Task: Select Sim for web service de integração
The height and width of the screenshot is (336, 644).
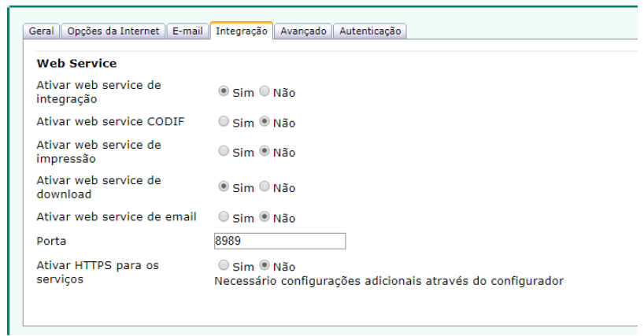Action: point(224,91)
